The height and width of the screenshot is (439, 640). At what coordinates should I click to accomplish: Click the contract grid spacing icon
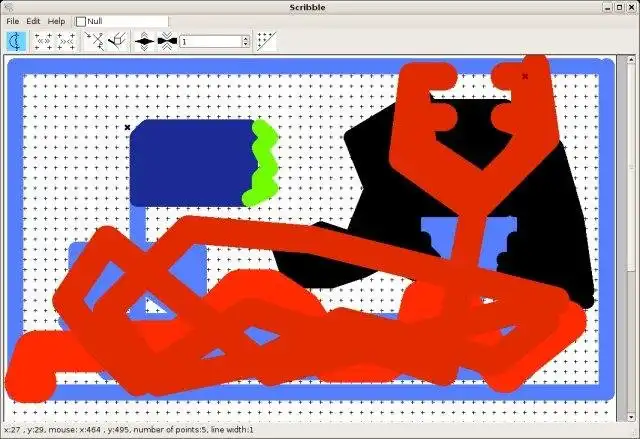coord(67,41)
